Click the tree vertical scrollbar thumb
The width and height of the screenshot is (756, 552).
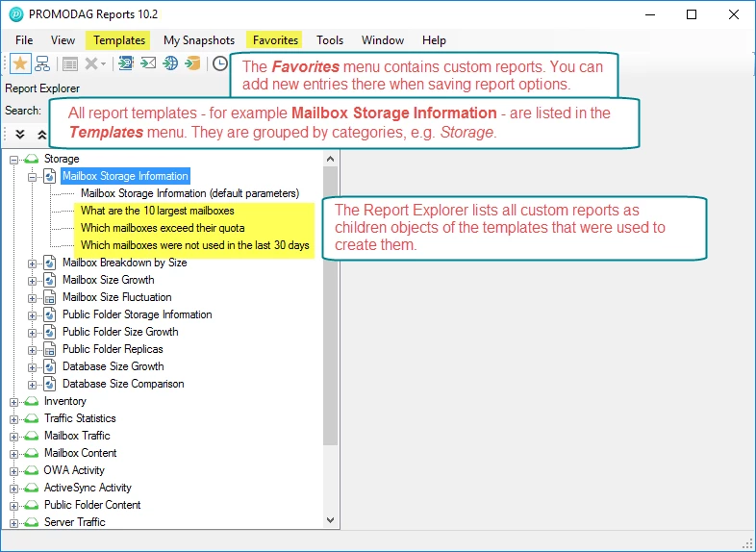(x=330, y=306)
